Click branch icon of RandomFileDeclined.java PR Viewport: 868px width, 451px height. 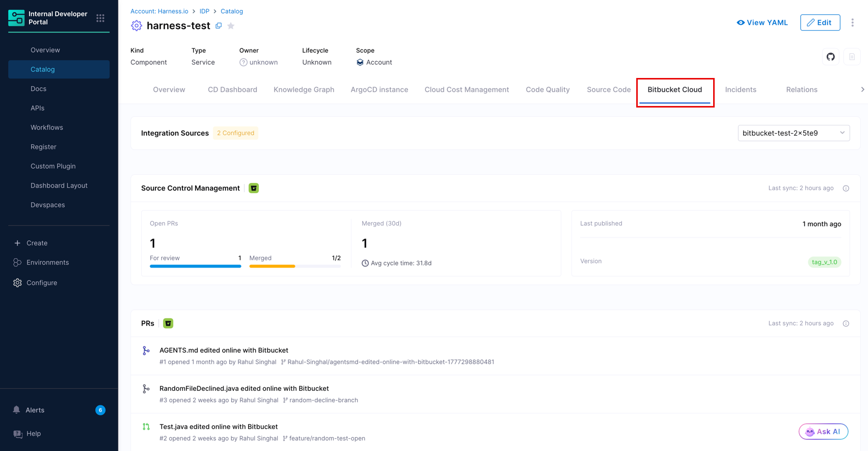(x=146, y=389)
